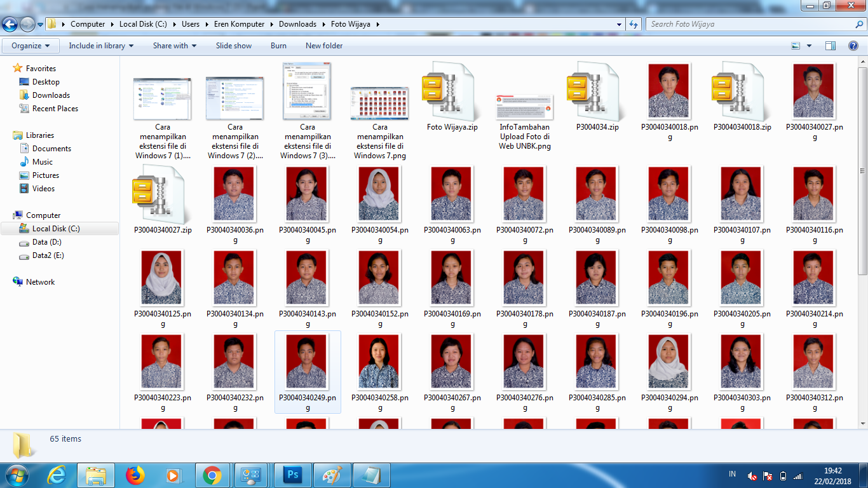Screen dimensions: 868x488
Task: Launch Google Chrome from the taskbar
Action: (212, 475)
